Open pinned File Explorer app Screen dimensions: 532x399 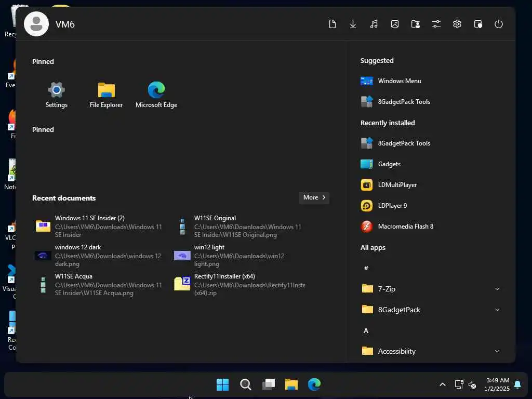point(106,95)
